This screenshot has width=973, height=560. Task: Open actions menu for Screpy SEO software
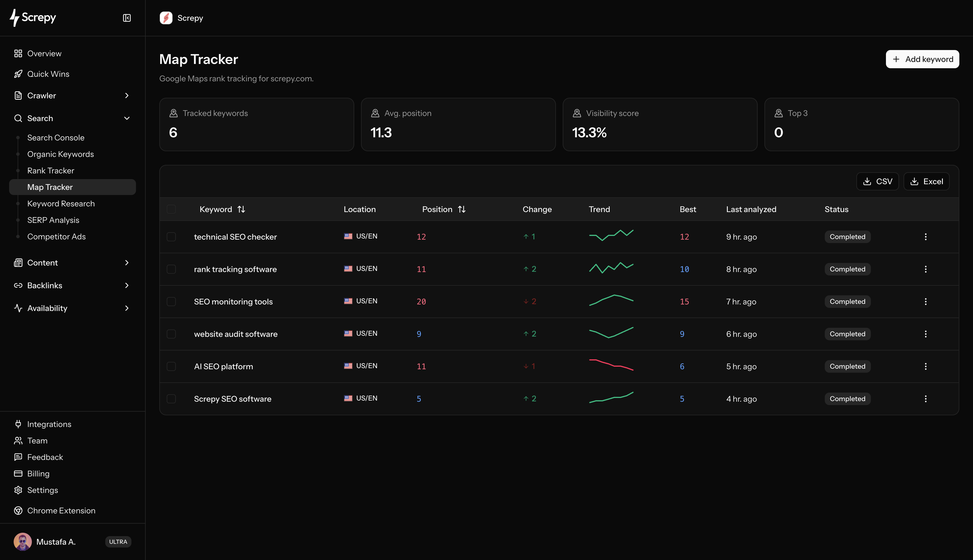click(926, 399)
